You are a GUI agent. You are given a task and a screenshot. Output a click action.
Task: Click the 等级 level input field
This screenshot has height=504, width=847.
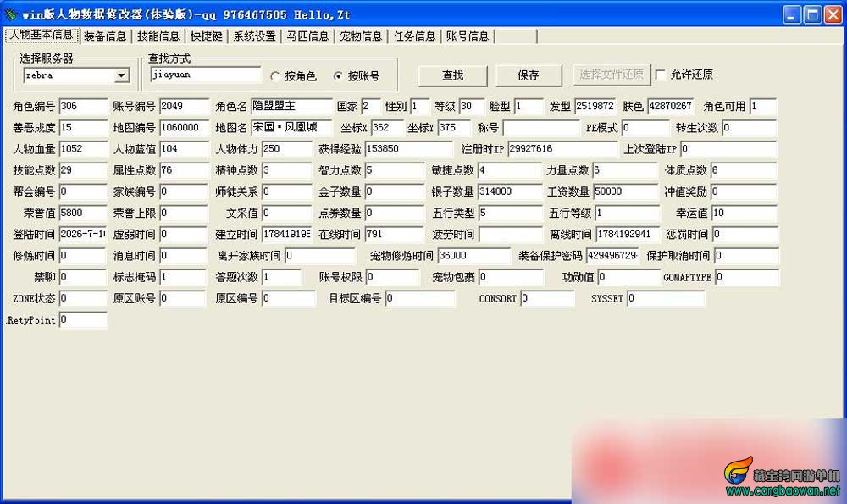tap(472, 106)
